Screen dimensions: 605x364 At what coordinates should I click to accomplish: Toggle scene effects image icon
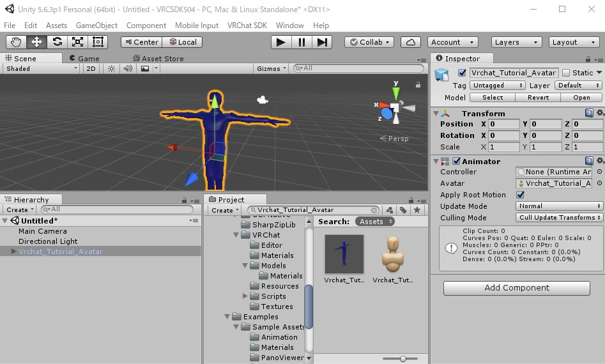[145, 68]
